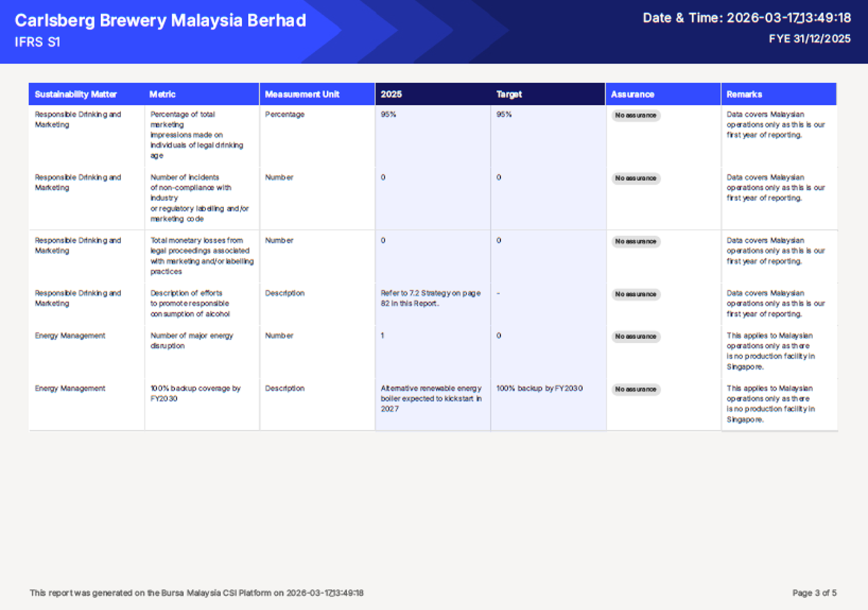The image size is (868, 610).
Task: Click No assurance badge for 100% backup coverage row
Action: (636, 390)
